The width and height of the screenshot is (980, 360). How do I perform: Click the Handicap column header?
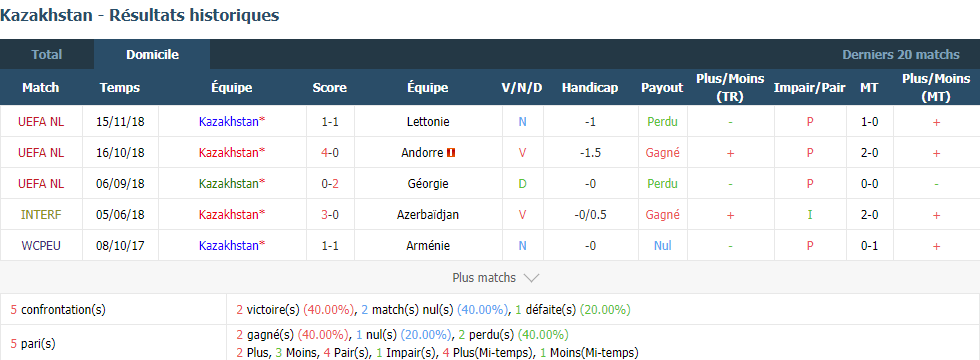590,88
